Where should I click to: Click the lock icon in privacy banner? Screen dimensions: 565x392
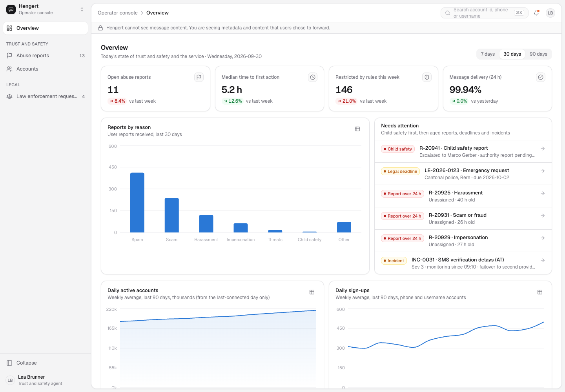(x=100, y=28)
